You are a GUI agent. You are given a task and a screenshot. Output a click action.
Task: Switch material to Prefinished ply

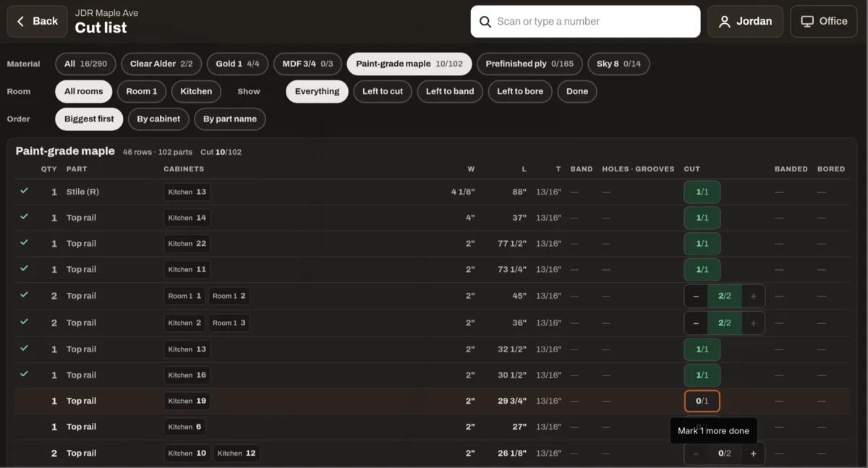tap(529, 64)
